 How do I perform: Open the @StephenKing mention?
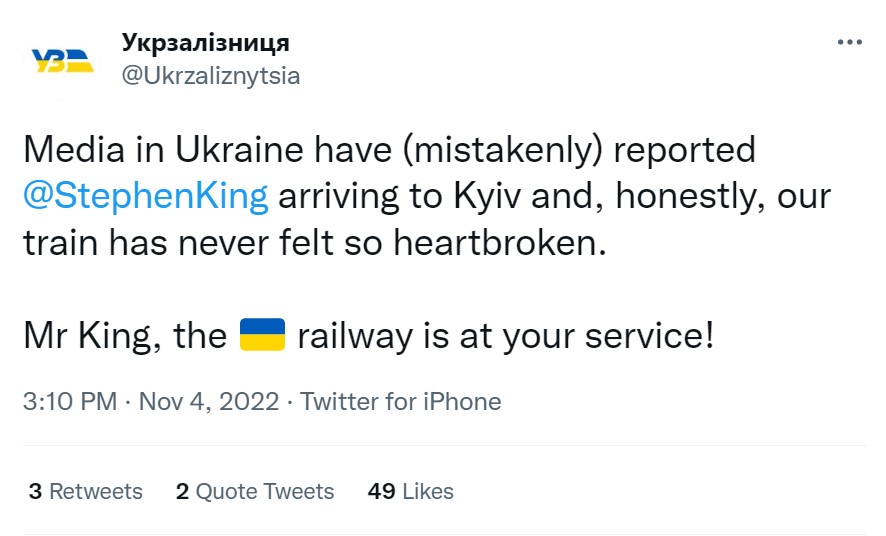click(146, 196)
